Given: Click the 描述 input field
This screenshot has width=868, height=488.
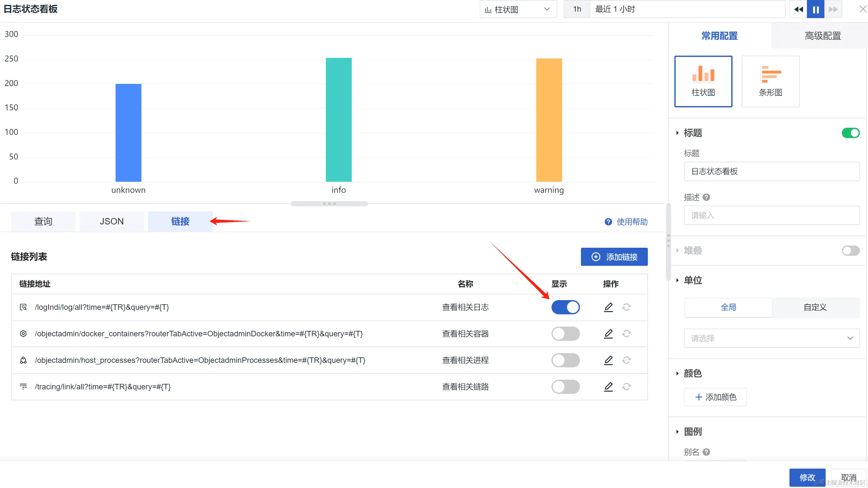Looking at the screenshot, I should click(771, 215).
